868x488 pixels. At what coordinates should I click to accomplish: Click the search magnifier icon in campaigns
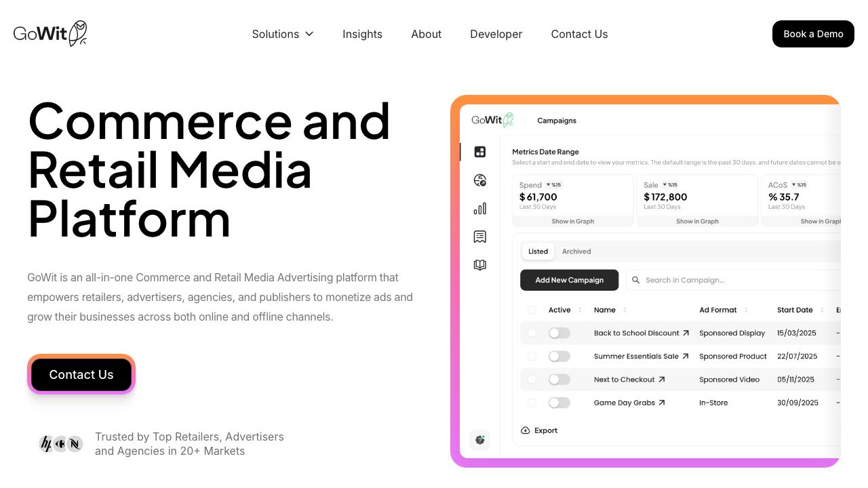click(x=636, y=280)
